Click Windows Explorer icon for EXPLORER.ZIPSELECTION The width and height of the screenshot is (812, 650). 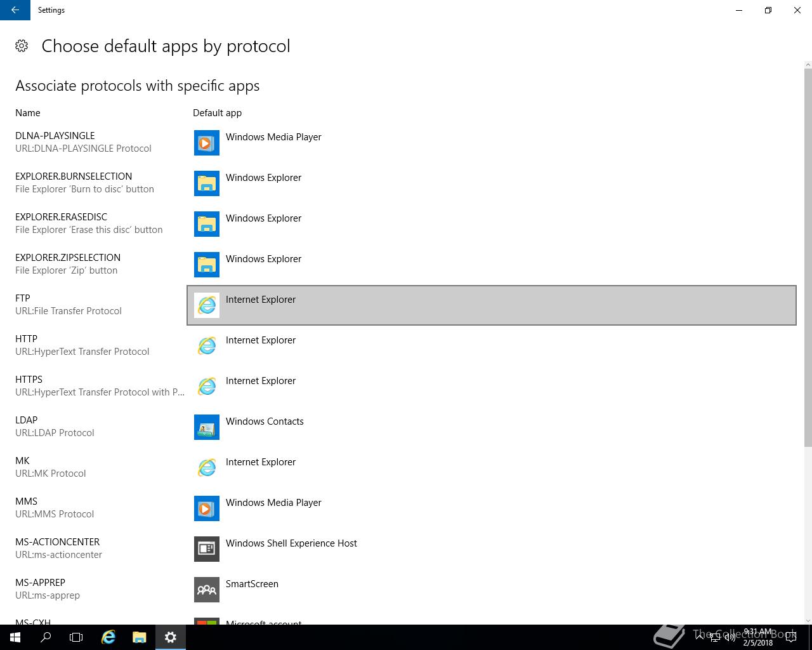pyautogui.click(x=207, y=265)
